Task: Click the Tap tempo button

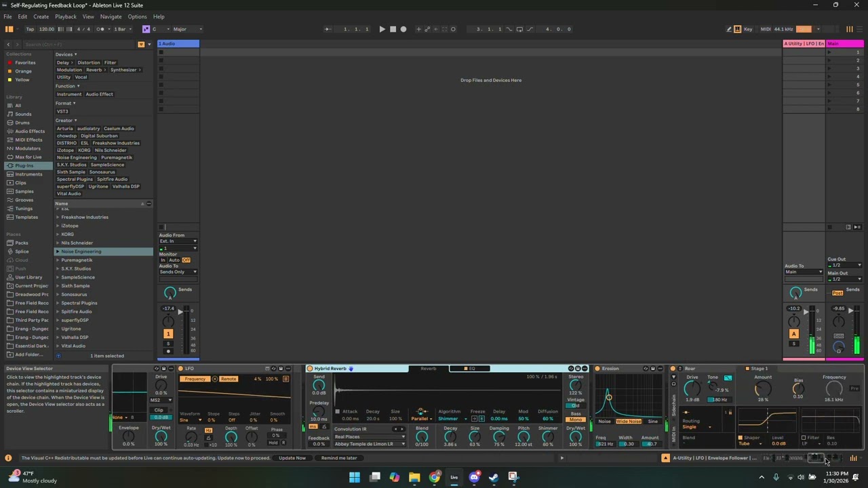Action: point(30,29)
